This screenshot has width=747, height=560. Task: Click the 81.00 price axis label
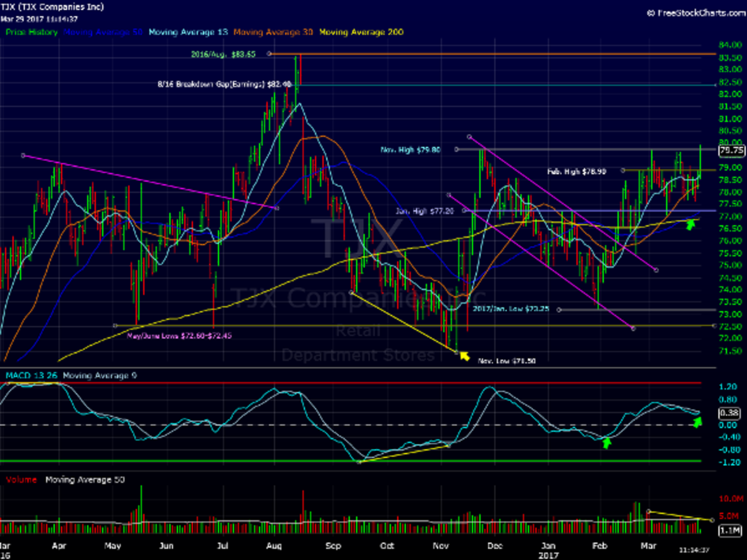730,119
